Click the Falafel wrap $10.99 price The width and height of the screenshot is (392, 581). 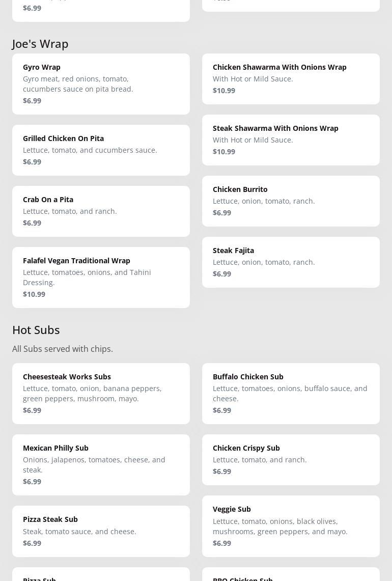34,294
